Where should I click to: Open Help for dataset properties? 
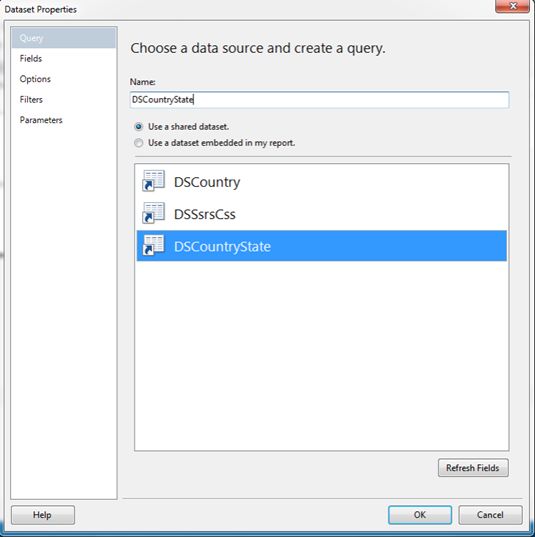click(42, 515)
